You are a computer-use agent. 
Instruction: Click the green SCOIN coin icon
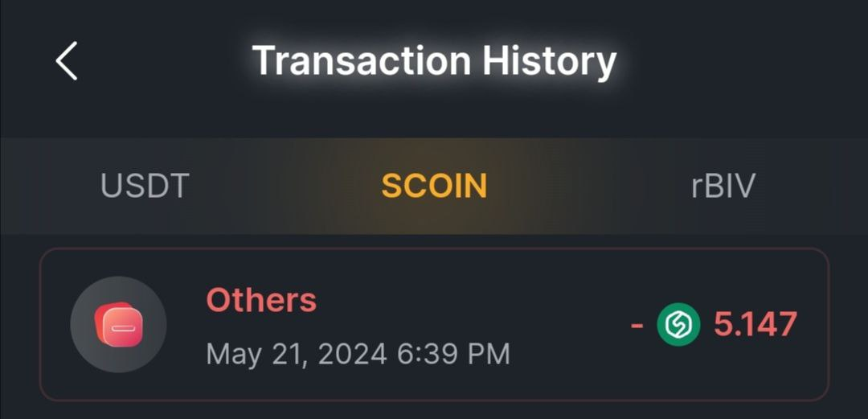[679, 325]
